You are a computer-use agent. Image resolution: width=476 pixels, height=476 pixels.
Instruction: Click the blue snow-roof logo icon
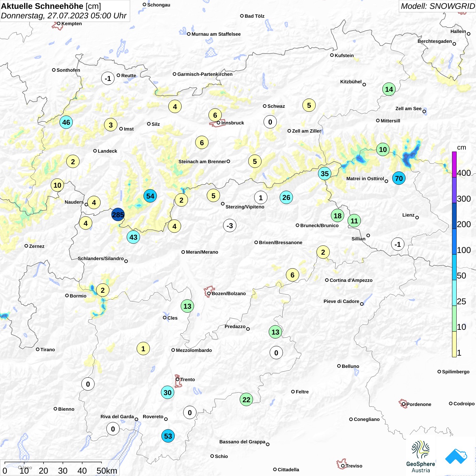pos(456,456)
